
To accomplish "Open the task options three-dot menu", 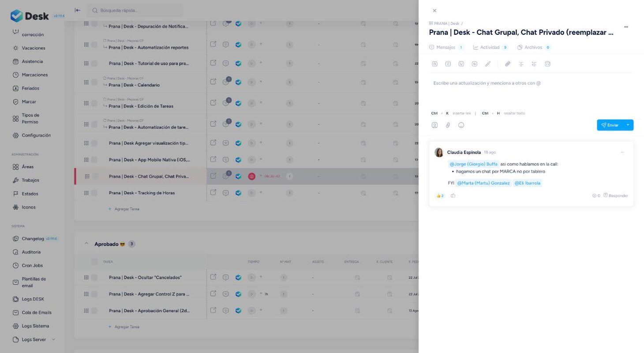I will [626, 27].
